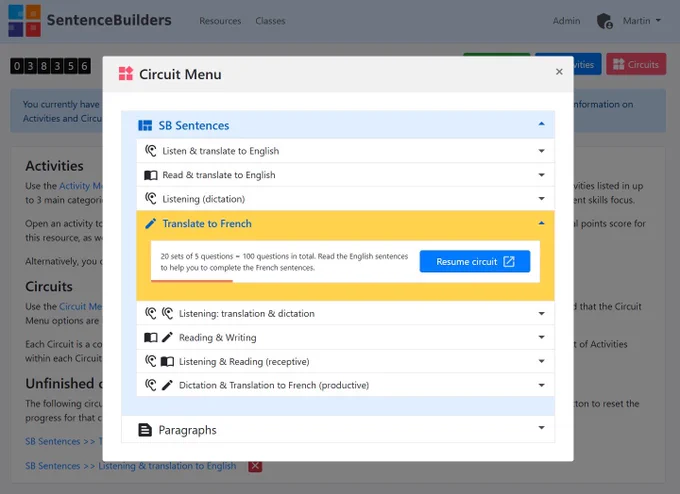680x494 pixels.
Task: Click the book icon for Read & translate
Action: (150, 175)
